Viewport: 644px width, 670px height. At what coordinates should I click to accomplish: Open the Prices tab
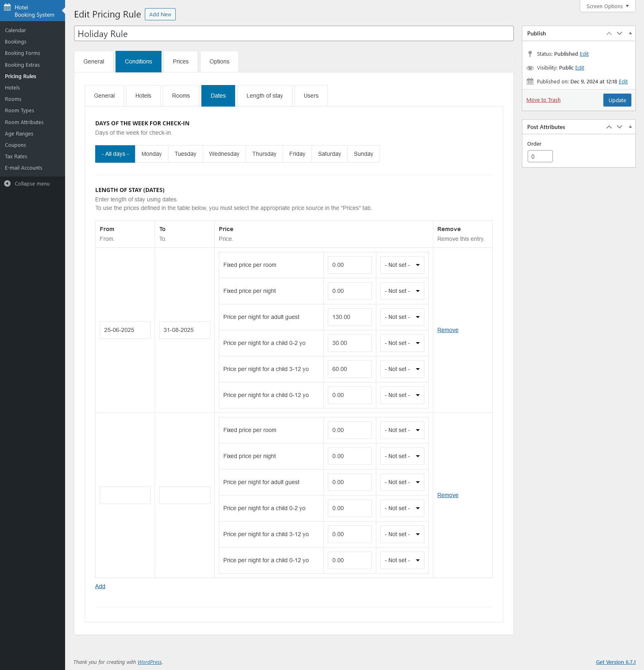(181, 61)
